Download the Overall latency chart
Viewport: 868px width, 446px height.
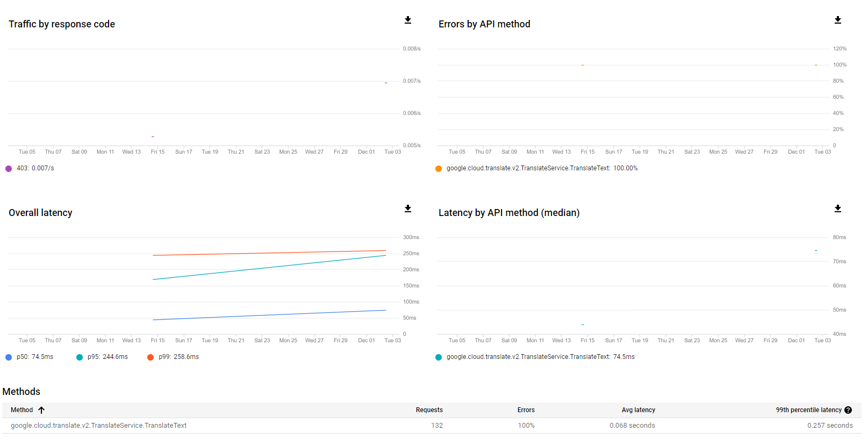point(408,209)
